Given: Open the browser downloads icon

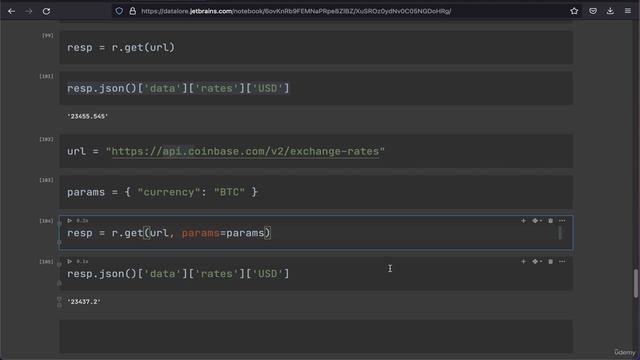Looking at the screenshot, I should point(610,11).
